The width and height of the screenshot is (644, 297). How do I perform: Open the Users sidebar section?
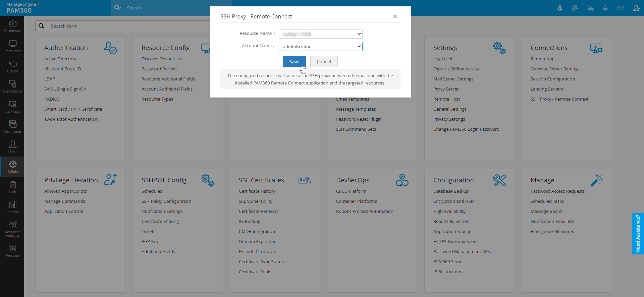click(x=12, y=147)
